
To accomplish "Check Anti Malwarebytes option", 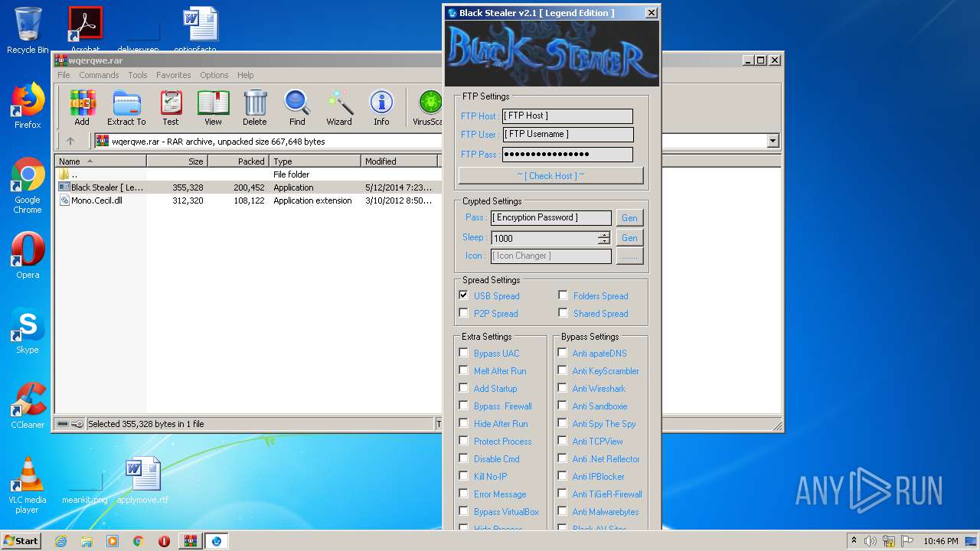I will pyautogui.click(x=562, y=511).
